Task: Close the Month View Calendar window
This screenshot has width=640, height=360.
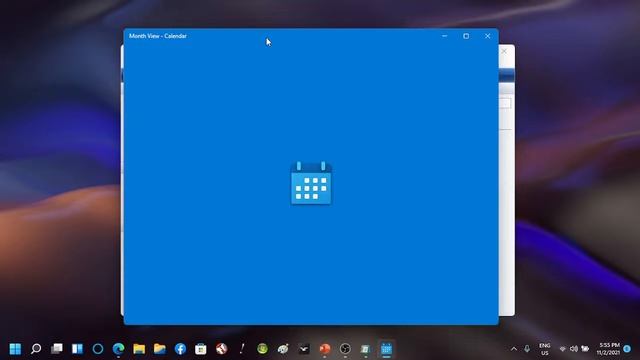Action: point(488,36)
